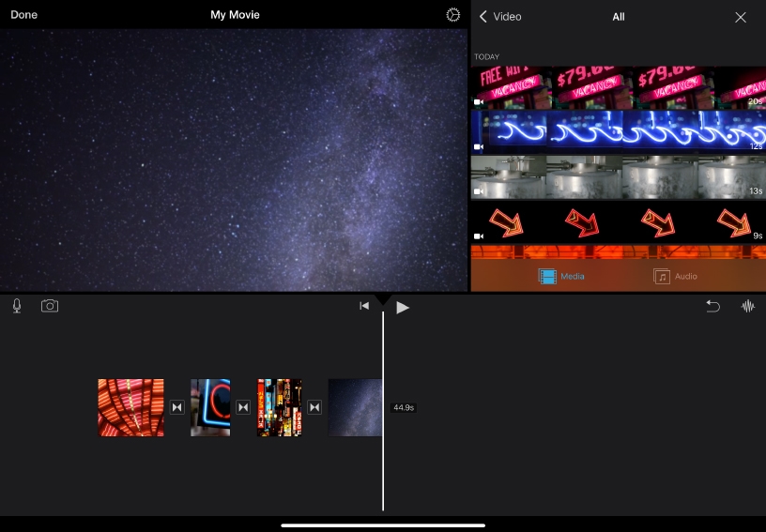Open the camera capture icon
Image resolution: width=766 pixels, height=532 pixels.
pos(50,306)
